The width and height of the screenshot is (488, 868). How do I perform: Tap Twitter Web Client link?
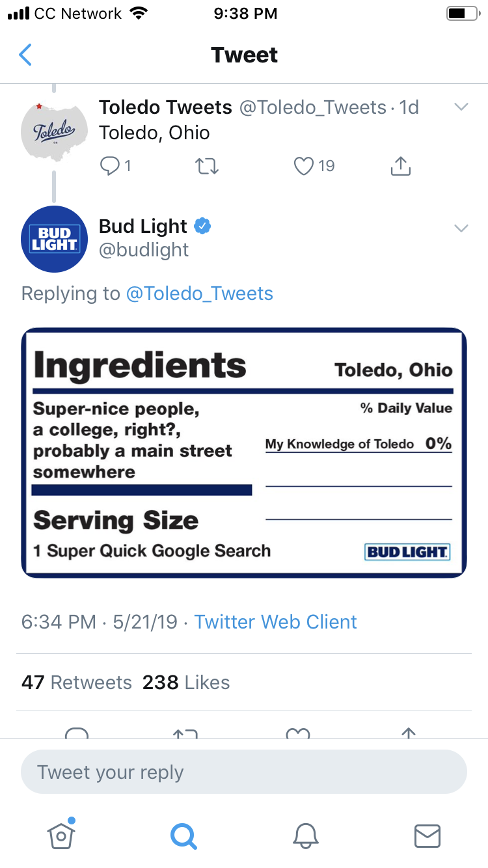tap(275, 621)
